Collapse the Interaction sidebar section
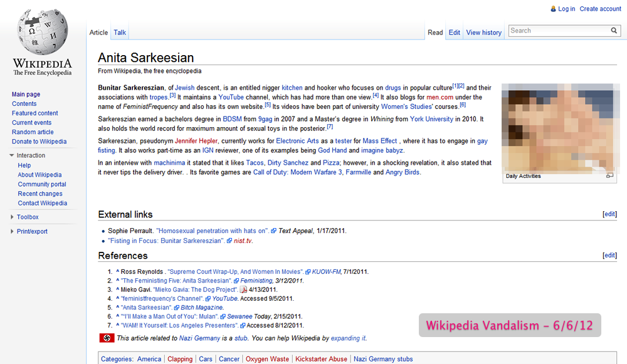The width and height of the screenshot is (627, 364). (x=11, y=155)
